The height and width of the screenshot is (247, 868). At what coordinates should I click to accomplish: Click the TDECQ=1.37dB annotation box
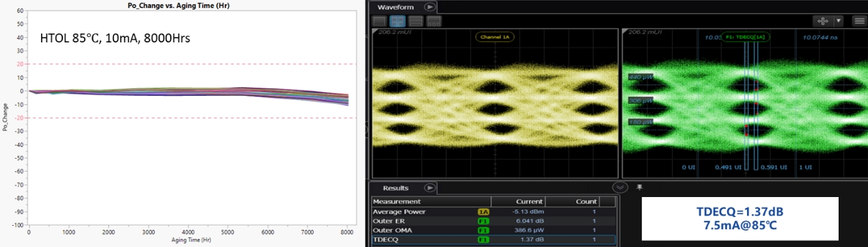pyautogui.click(x=740, y=219)
